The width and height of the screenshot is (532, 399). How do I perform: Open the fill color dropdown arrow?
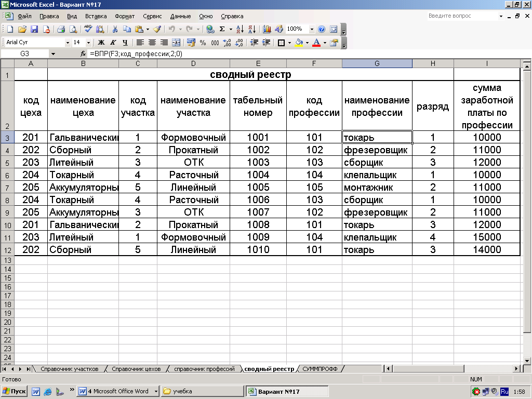[307, 43]
